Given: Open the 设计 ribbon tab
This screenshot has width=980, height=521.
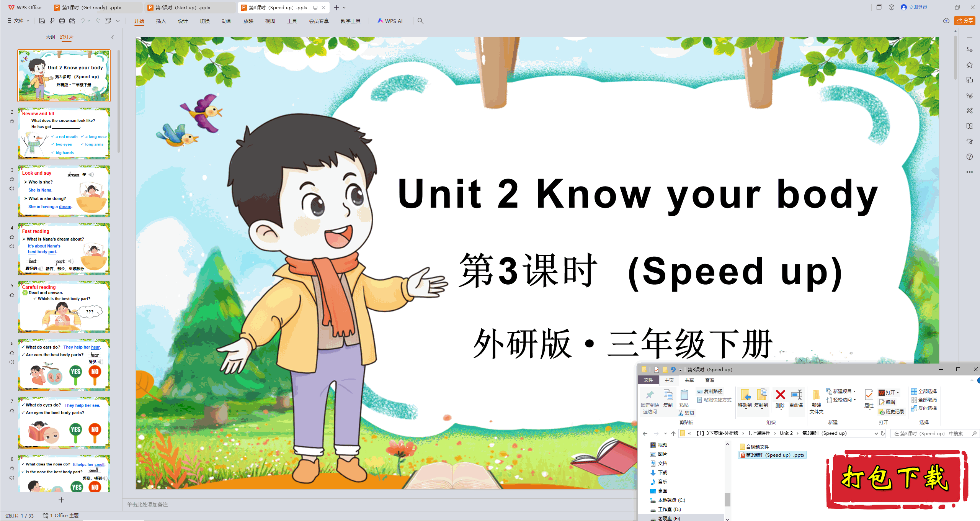Looking at the screenshot, I should [183, 21].
